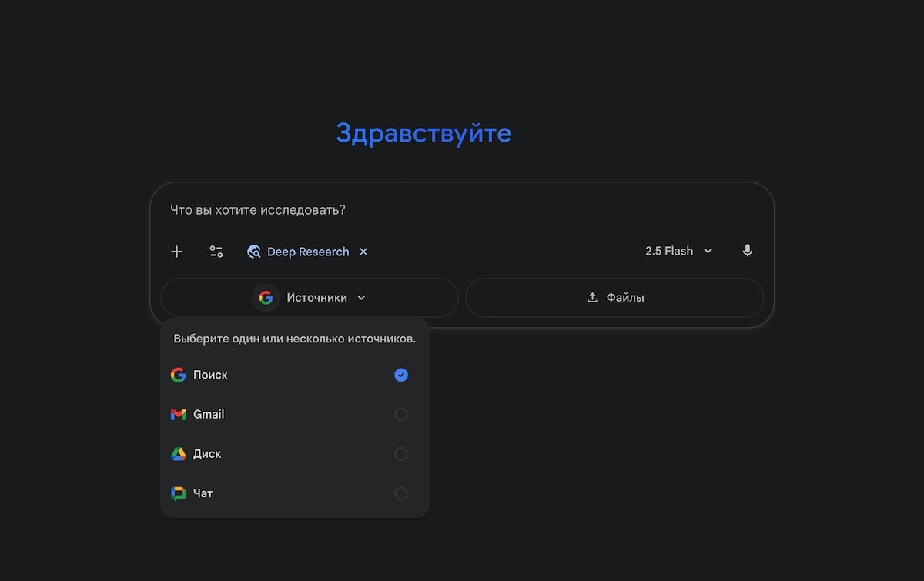The width and height of the screenshot is (924, 581).
Task: Open the 2.5 Flash model dropdown
Action: (x=678, y=251)
